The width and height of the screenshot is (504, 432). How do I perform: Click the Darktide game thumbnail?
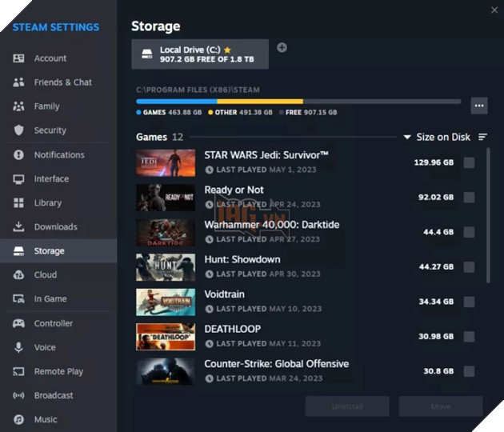click(x=166, y=232)
